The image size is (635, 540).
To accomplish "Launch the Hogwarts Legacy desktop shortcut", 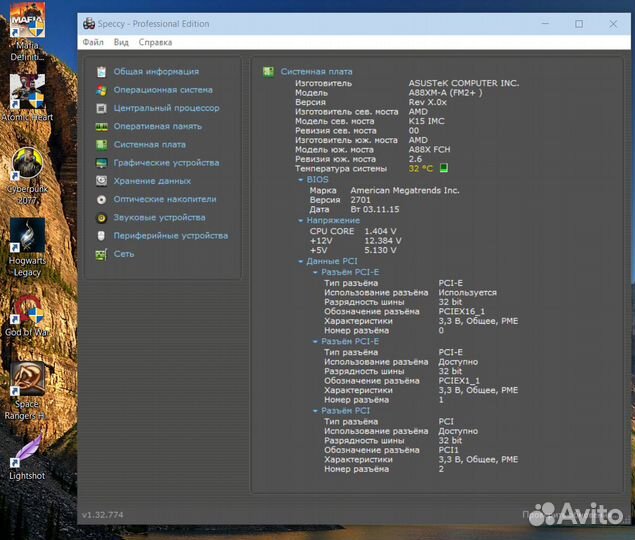I will pos(28,247).
